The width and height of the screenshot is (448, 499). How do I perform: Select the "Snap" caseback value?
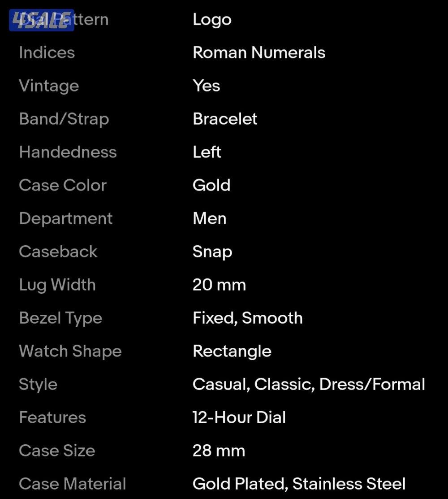[x=212, y=252]
